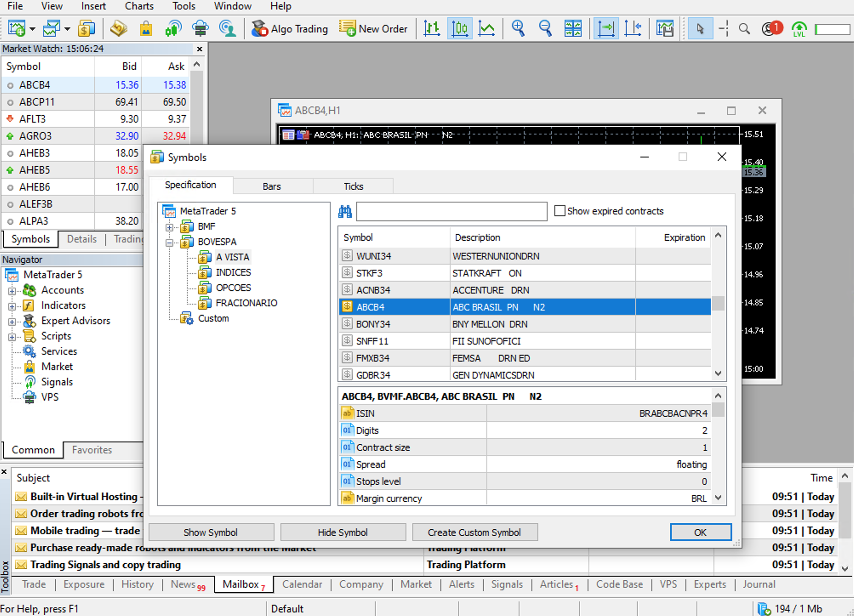Switch to the line chart type
Viewport: 854px width, 616px height.
pyautogui.click(x=486, y=29)
